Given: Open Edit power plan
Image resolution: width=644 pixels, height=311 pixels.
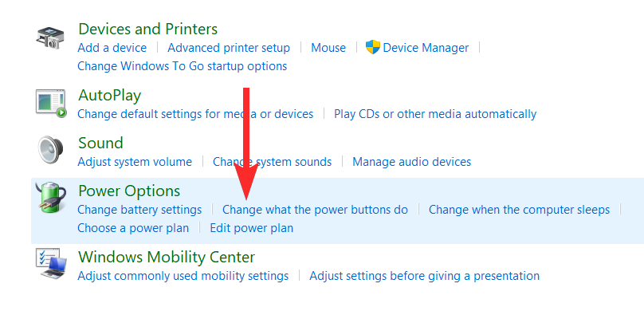Looking at the screenshot, I should (x=251, y=227).
